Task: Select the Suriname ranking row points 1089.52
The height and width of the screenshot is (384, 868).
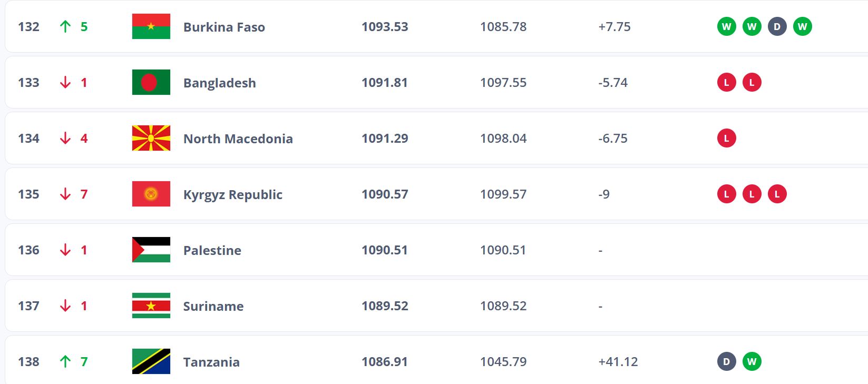Action: (385, 306)
